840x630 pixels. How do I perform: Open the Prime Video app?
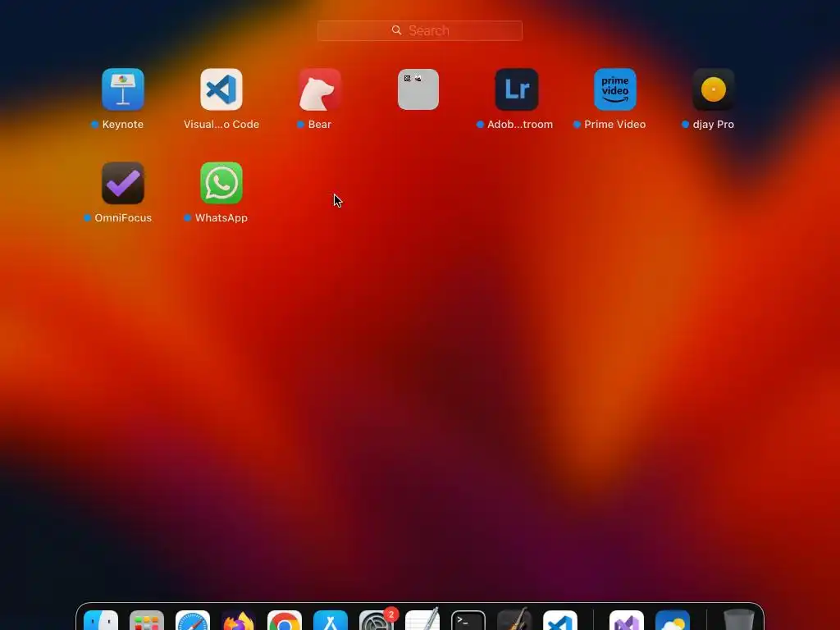coord(615,89)
